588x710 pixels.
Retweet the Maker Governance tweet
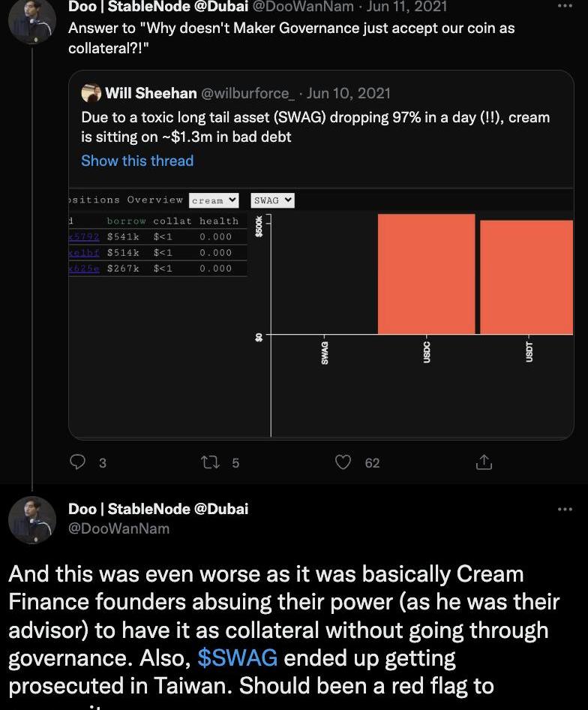click(x=211, y=462)
